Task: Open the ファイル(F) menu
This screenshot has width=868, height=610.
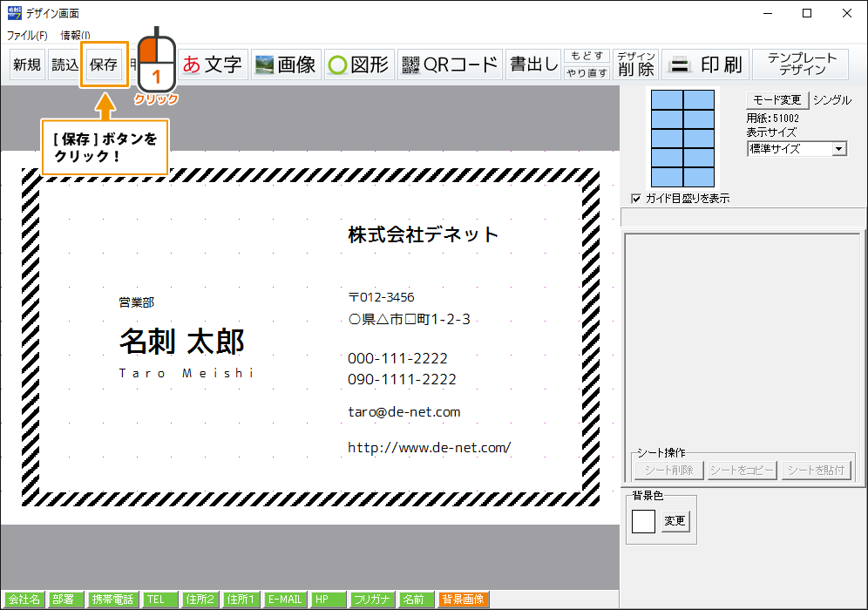Action: [27, 36]
